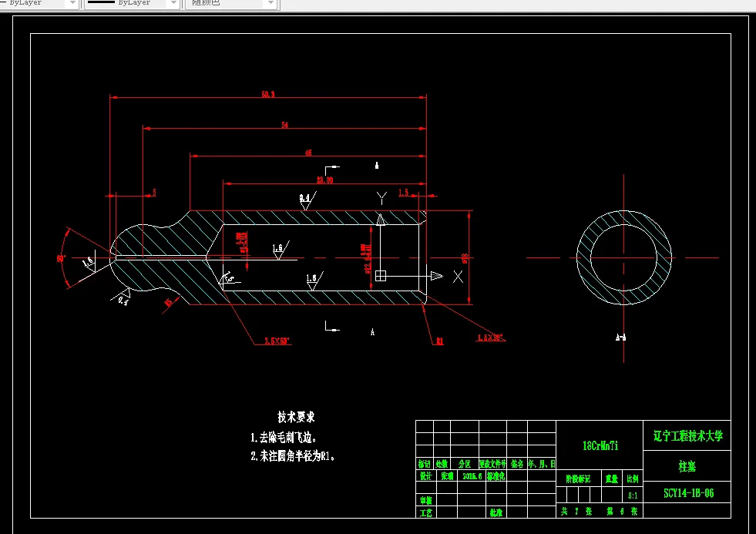Select the topmost overall length dimension text
This screenshot has height=534, width=756.
coord(268,94)
